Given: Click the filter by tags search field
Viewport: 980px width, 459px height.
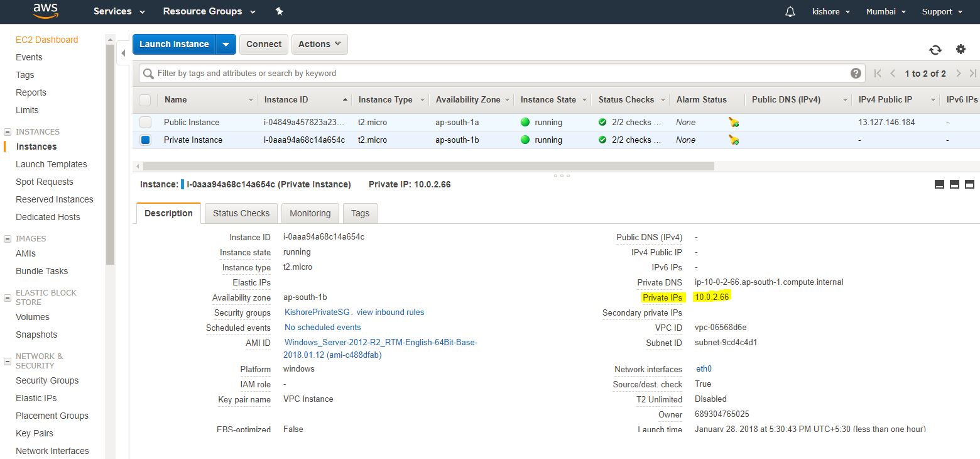Looking at the screenshot, I should pos(496,74).
